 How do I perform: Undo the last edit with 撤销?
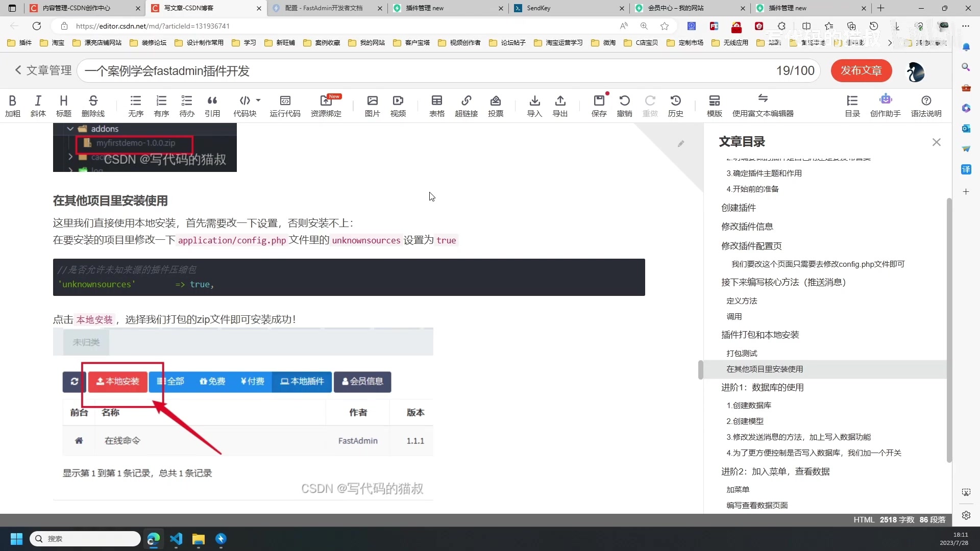(624, 106)
